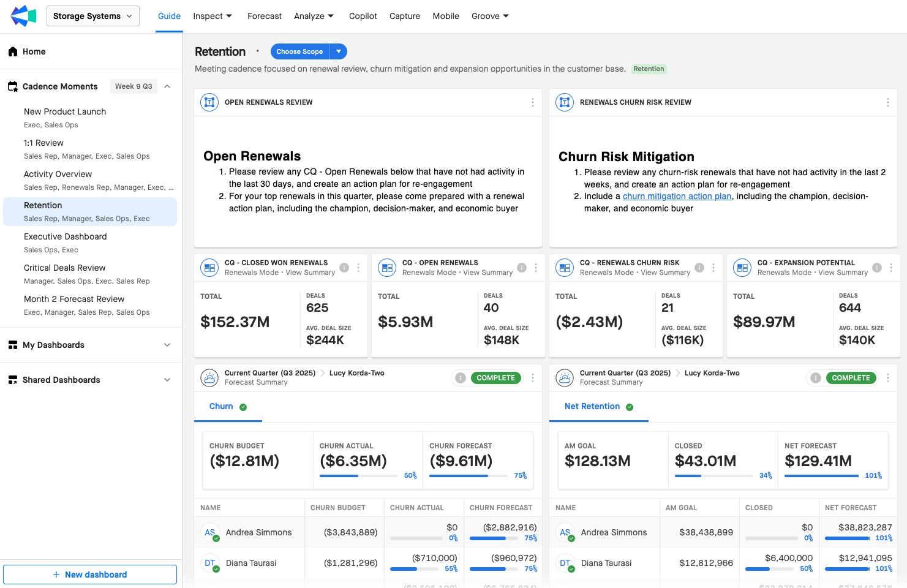Viewport: 907px width, 588px height.
Task: Click the Churn Forecast 75% progress bar
Action: tap(470, 476)
